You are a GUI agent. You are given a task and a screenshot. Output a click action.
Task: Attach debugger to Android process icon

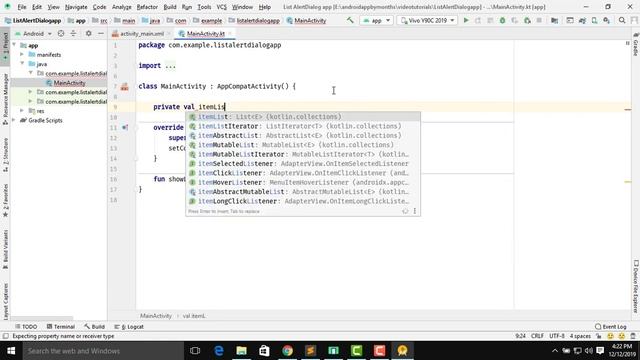point(527,20)
